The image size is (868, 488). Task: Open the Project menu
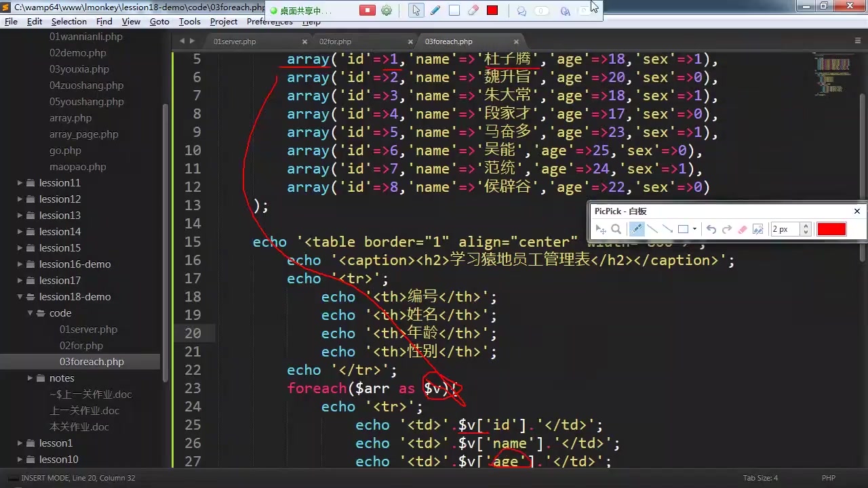point(224,22)
